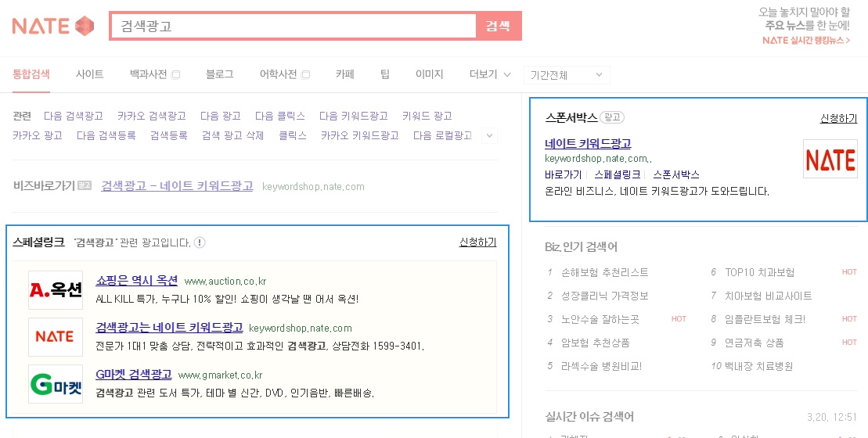Click related keyword 다음 검색광고

(74, 116)
